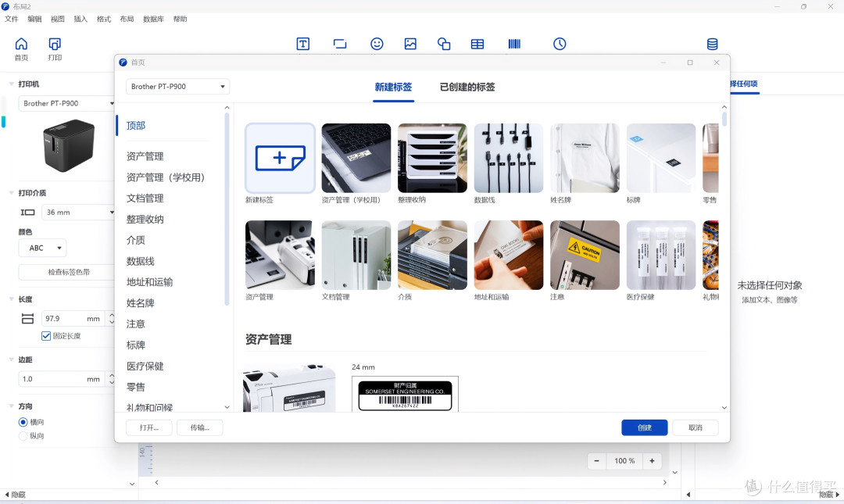This screenshot has height=504, width=844.
Task: Open the Symbol smiley icon
Action: coord(377,44)
